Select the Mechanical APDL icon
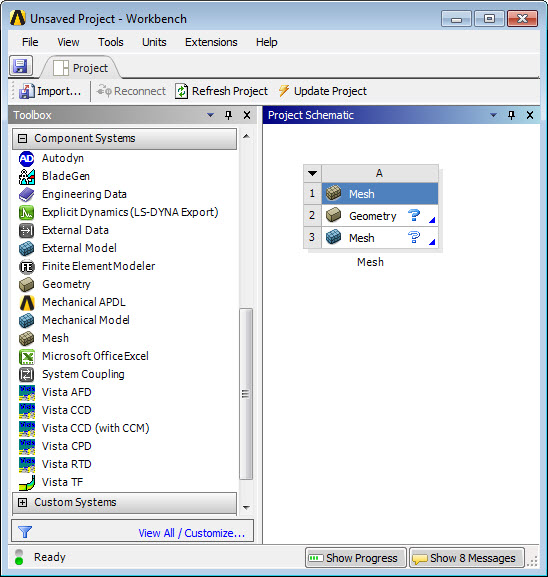Image resolution: width=548 pixels, height=577 pixels. [x=26, y=302]
